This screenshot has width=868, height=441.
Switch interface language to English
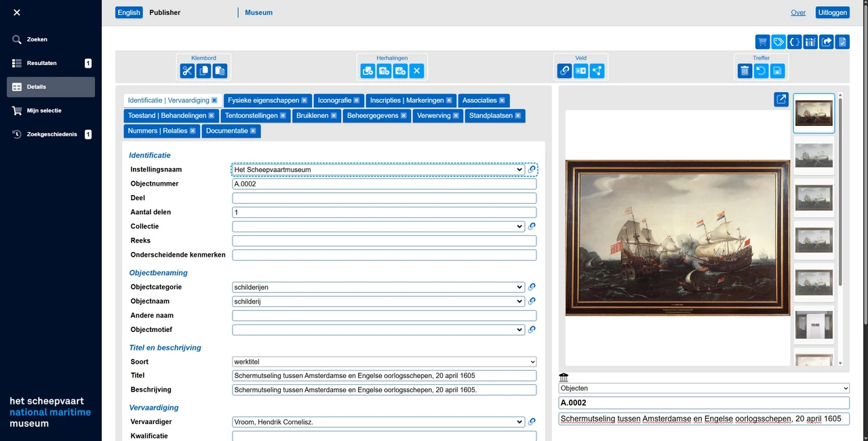[x=129, y=12]
